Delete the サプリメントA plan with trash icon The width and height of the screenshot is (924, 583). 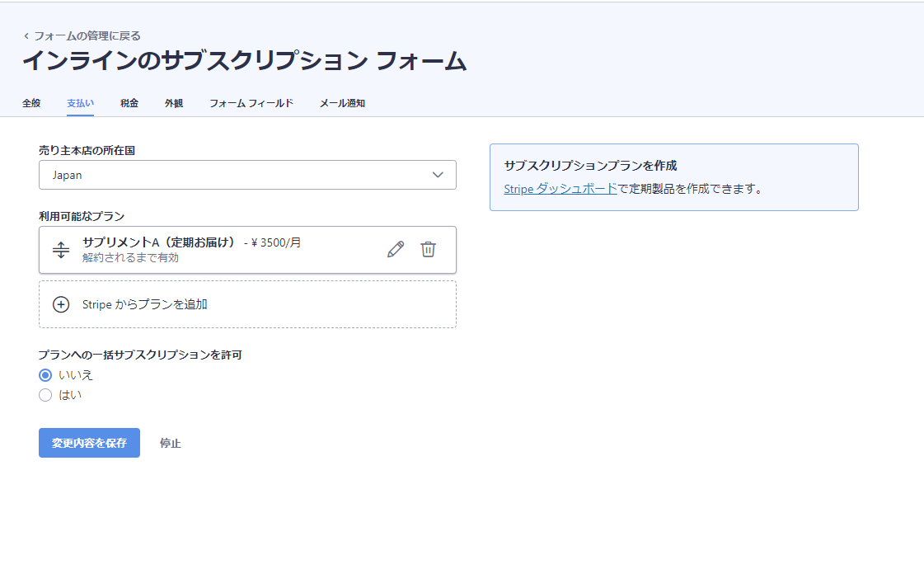pos(428,250)
